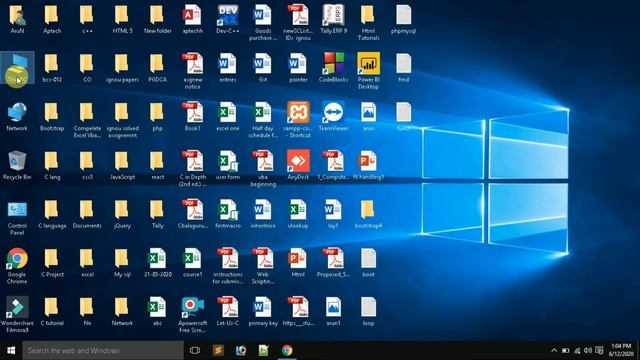
Task: Select the Power BI Desktop shortcut
Action: [x=368, y=71]
